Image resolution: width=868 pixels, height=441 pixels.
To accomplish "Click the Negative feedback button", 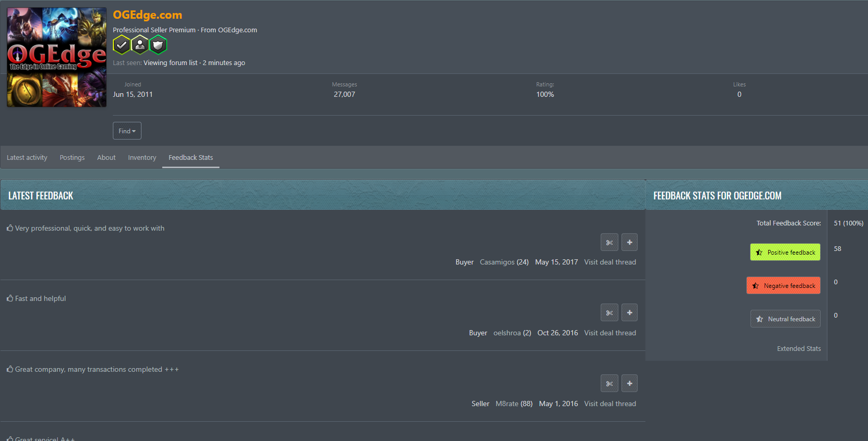I will (x=783, y=285).
